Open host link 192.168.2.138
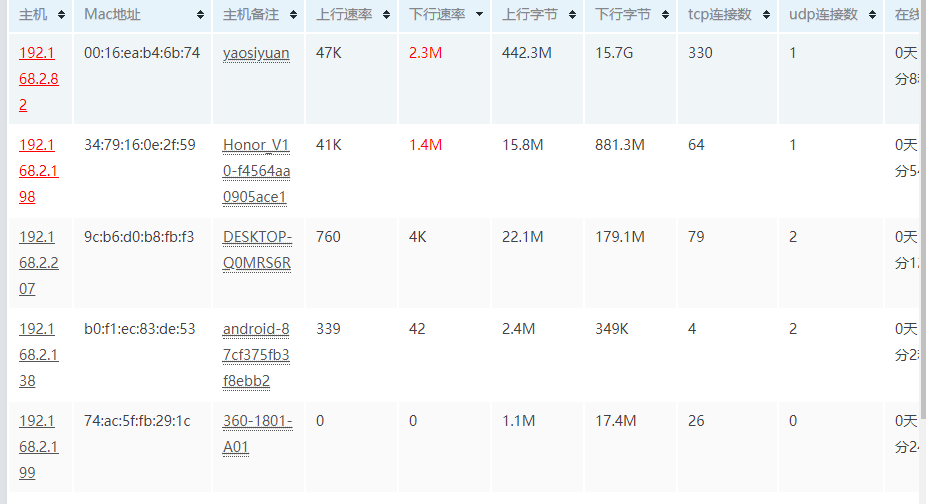This screenshot has height=504, width=926. click(38, 355)
